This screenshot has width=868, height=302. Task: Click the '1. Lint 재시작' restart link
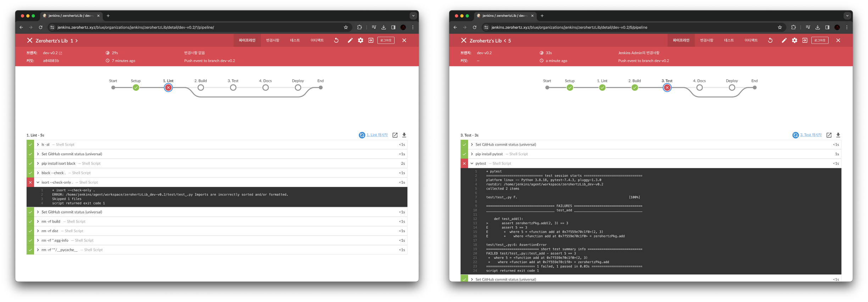(x=377, y=135)
